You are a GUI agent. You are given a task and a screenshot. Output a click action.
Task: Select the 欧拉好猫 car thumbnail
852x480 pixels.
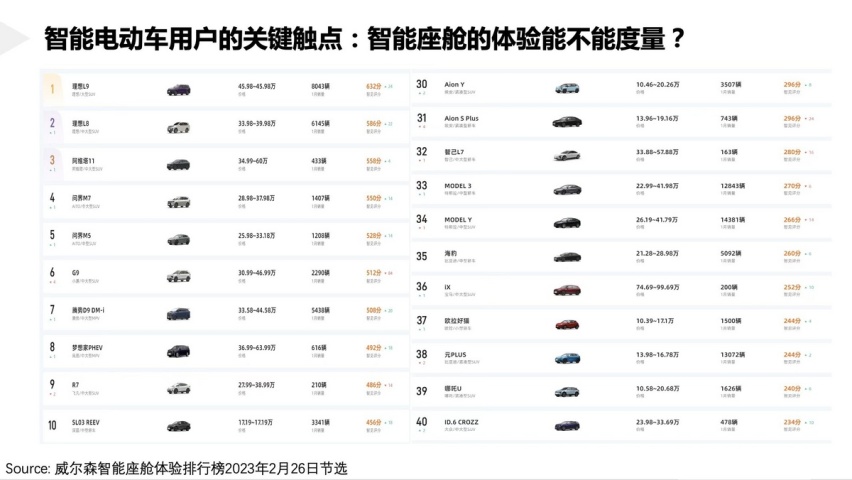tap(567, 325)
